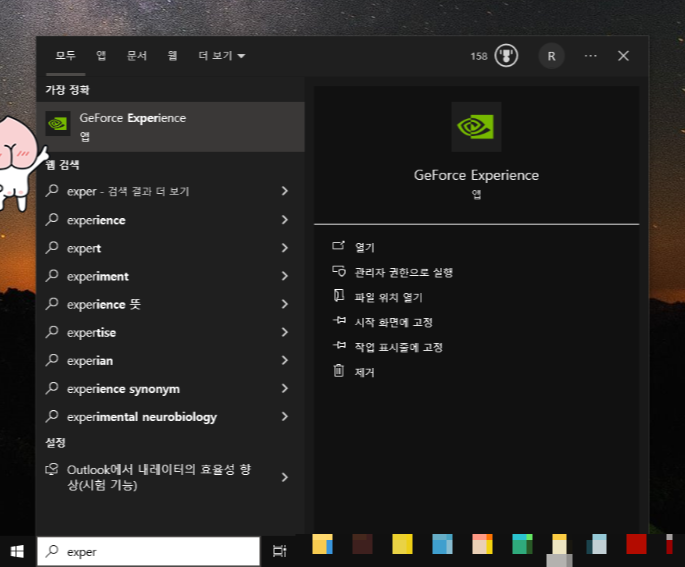Screen dimensions: 685x567
Task: Click the blue taskbar icon
Action: (443, 544)
